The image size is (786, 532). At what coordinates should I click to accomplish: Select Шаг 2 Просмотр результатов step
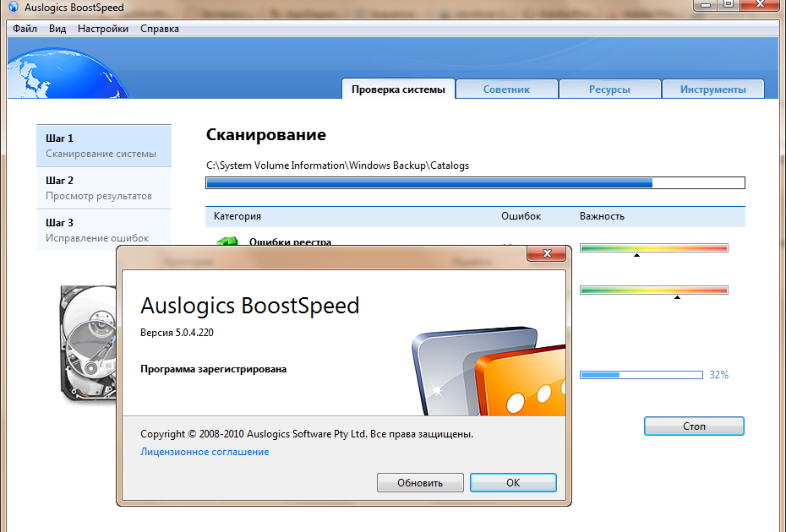coord(104,187)
